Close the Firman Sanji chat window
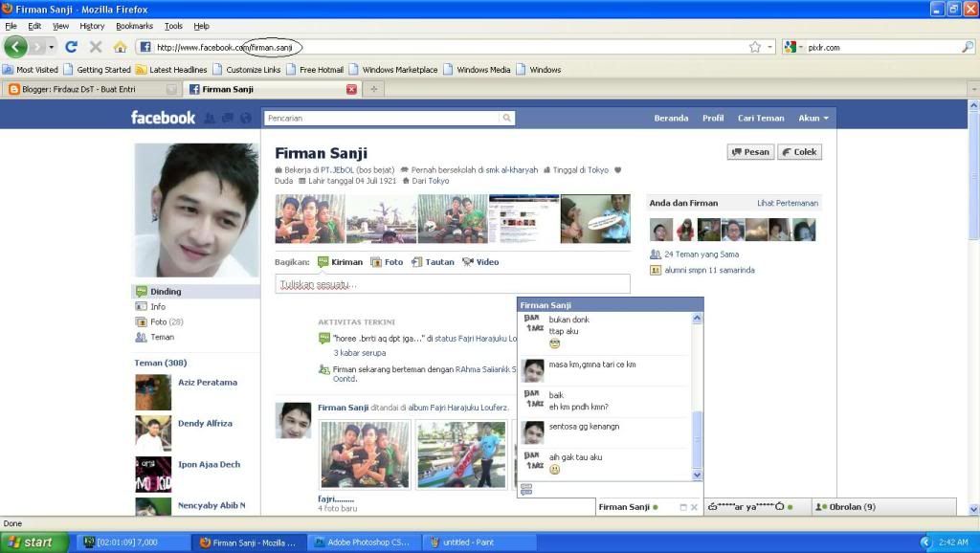Screen dimensions: 980x553 (694, 507)
